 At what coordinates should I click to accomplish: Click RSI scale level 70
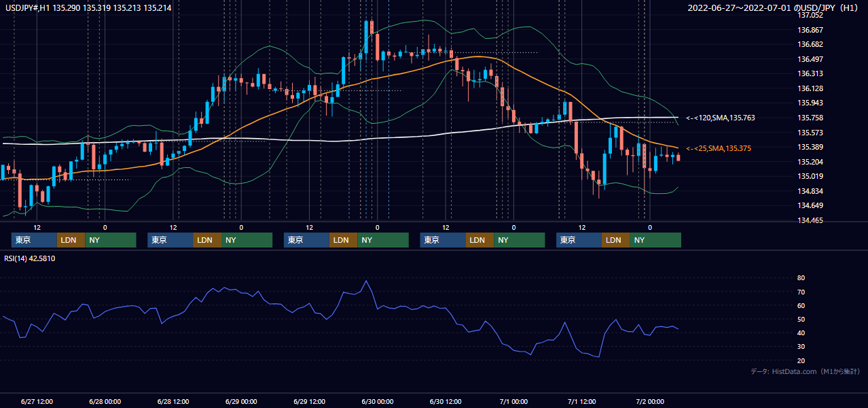(x=801, y=292)
